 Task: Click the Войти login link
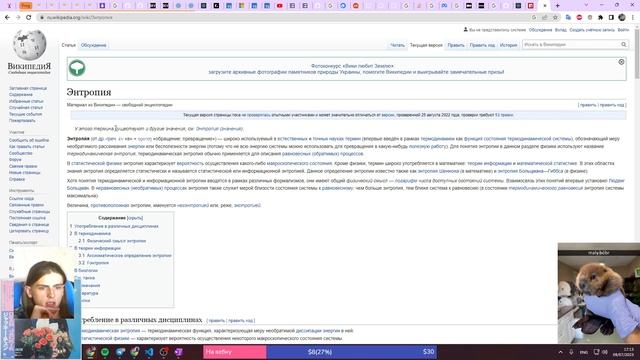coord(623,30)
